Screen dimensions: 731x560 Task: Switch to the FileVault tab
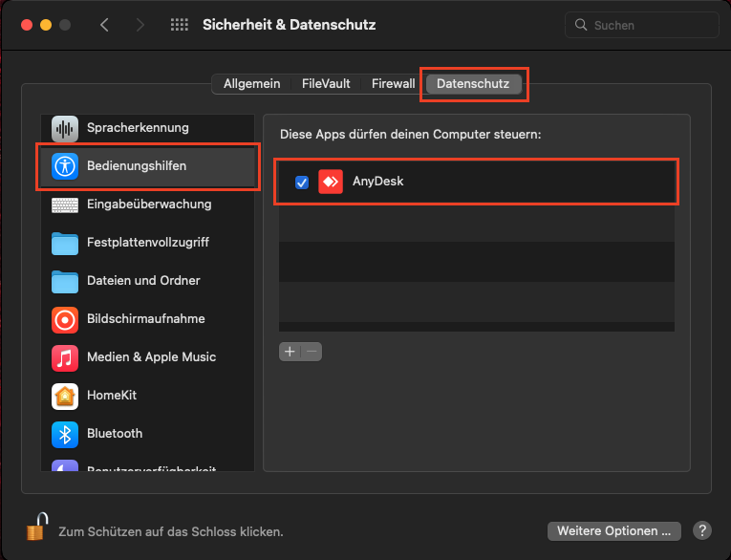(x=326, y=84)
